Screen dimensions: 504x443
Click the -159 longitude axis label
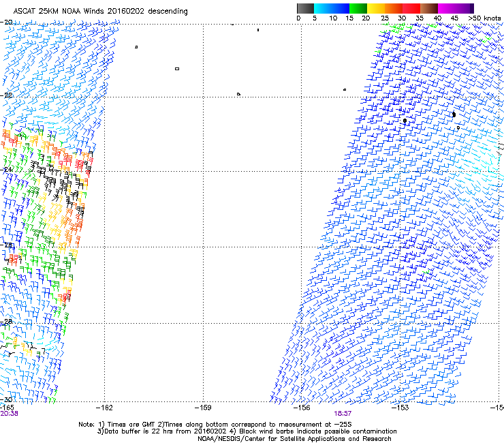coord(203,408)
